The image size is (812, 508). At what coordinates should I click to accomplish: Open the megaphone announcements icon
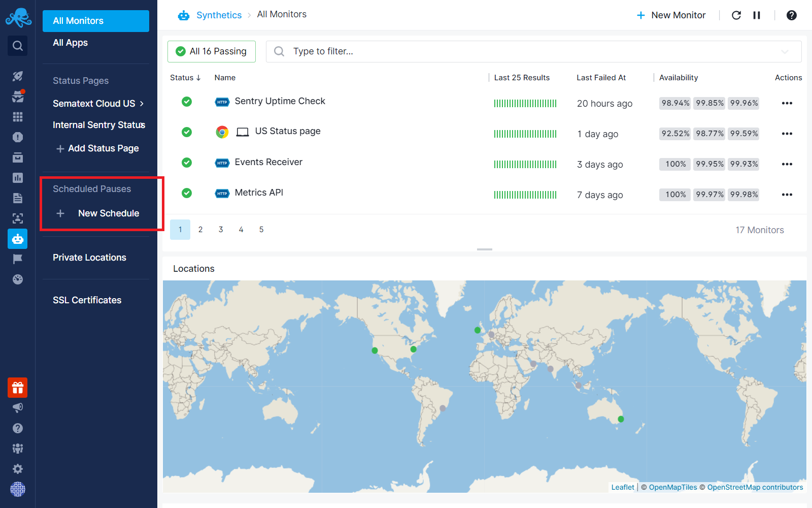click(18, 407)
